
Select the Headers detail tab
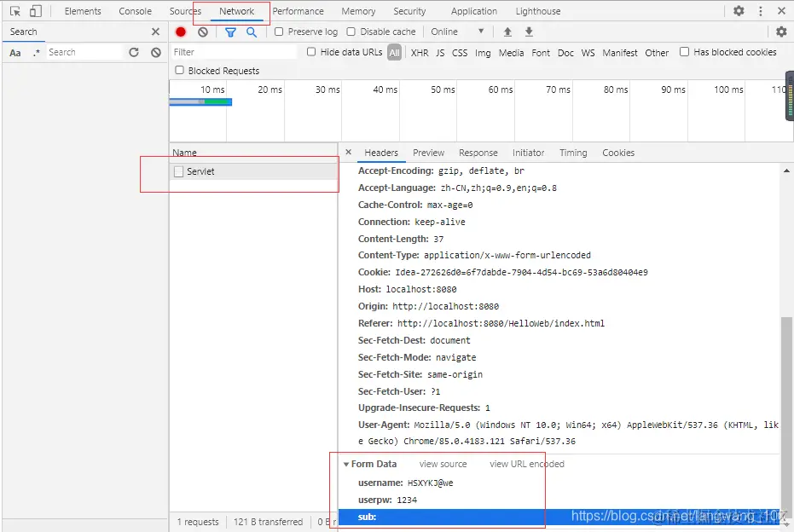[380, 153]
